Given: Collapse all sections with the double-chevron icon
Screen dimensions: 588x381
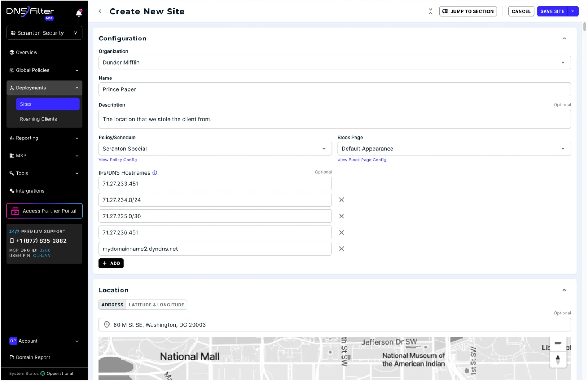Looking at the screenshot, I should coord(431,11).
